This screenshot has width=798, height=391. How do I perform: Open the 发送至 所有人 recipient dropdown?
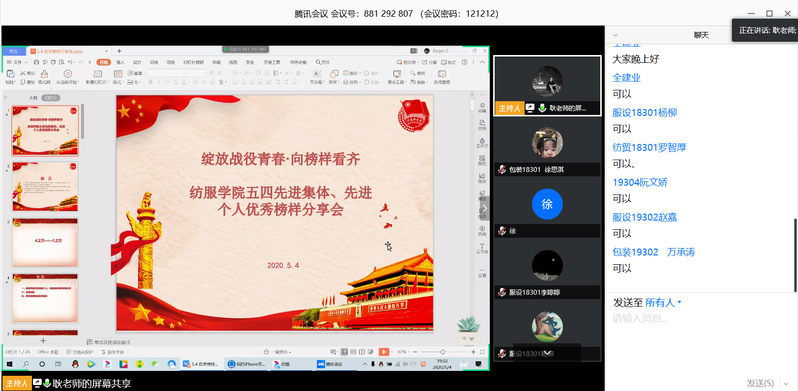[663, 303]
